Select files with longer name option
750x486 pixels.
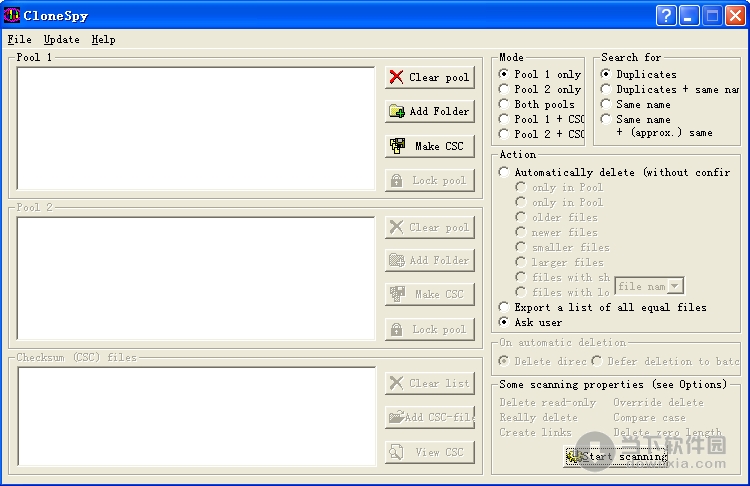point(562,292)
